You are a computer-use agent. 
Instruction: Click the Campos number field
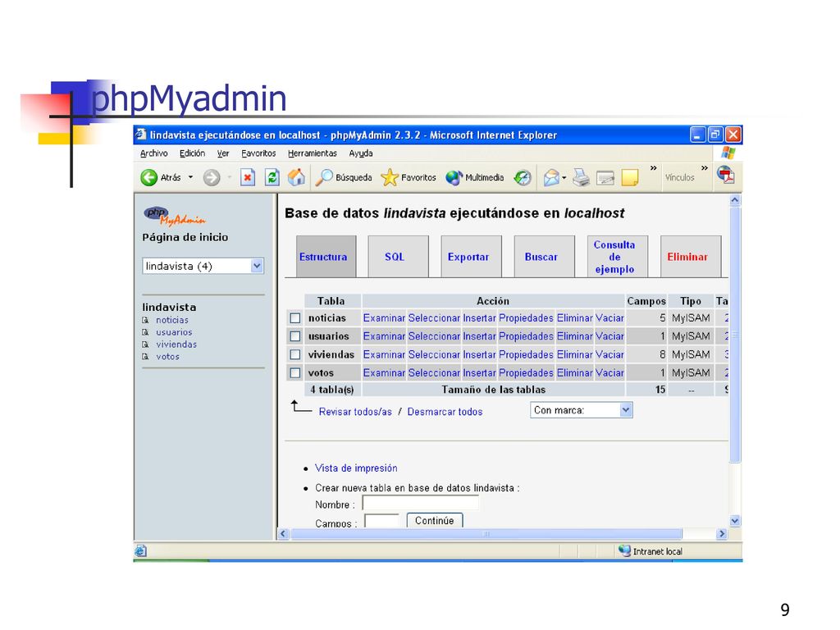pyautogui.click(x=381, y=521)
